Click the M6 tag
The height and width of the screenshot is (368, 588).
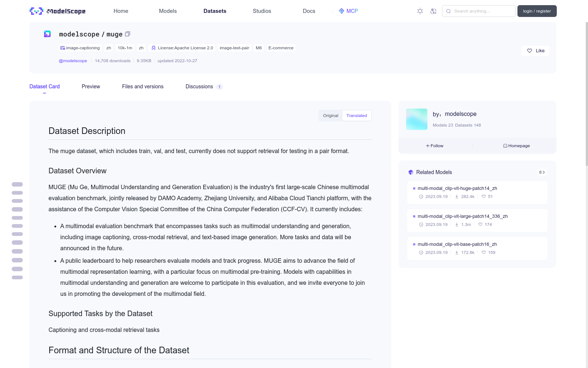259,48
